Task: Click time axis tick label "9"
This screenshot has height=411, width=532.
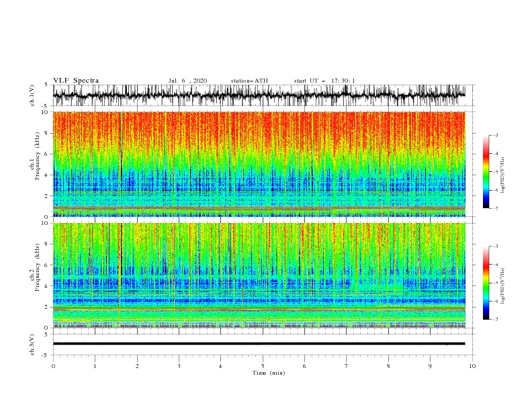Action: (430, 366)
